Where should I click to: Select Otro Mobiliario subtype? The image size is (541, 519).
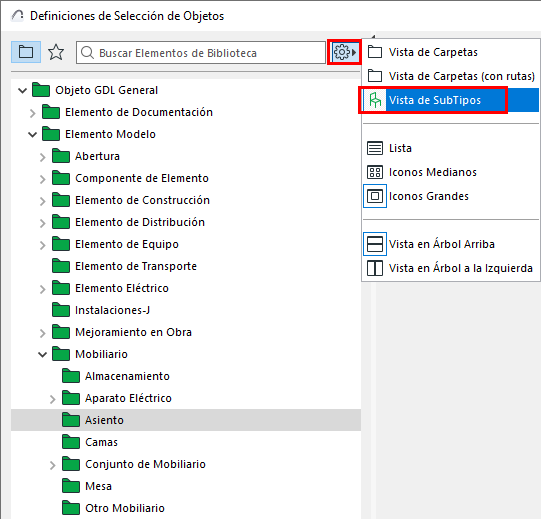[125, 508]
